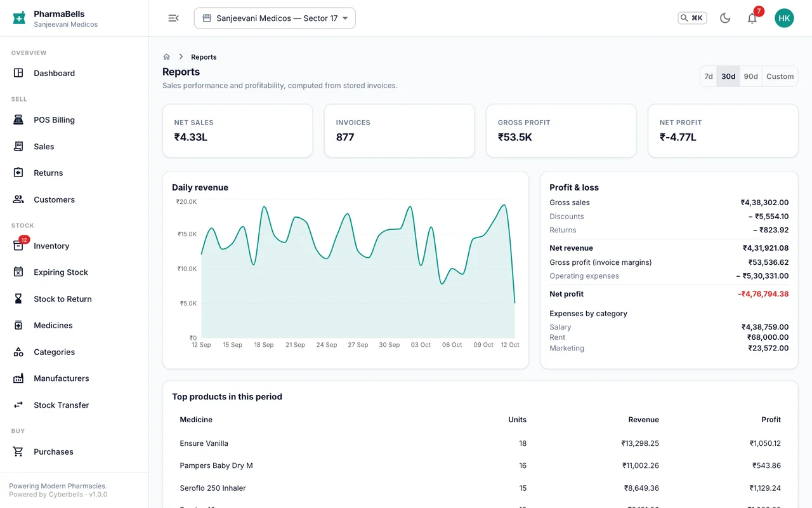Click the Pampers Baby Dry M row

click(x=480, y=465)
